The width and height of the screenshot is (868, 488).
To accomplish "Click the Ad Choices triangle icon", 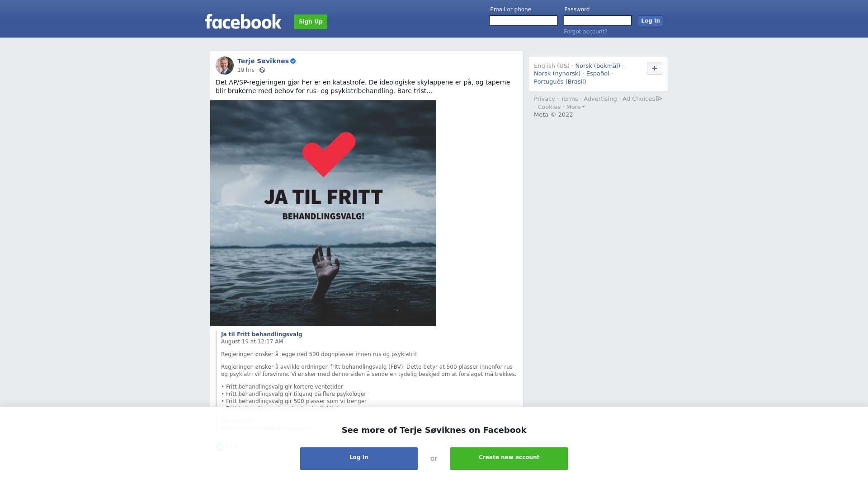I will pyautogui.click(x=659, y=99).
